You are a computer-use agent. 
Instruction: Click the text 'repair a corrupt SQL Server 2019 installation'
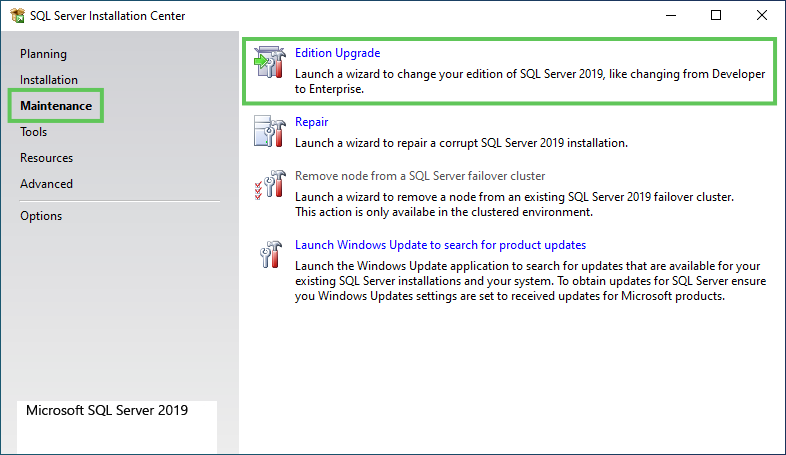(x=512, y=143)
